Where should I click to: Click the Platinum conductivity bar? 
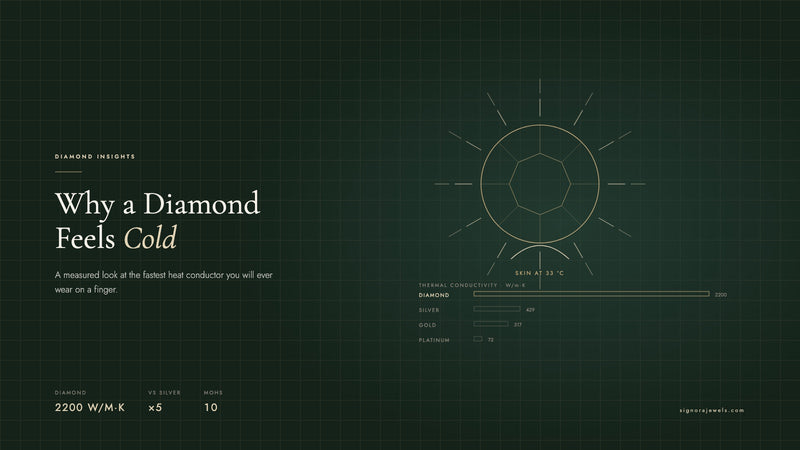click(478, 339)
